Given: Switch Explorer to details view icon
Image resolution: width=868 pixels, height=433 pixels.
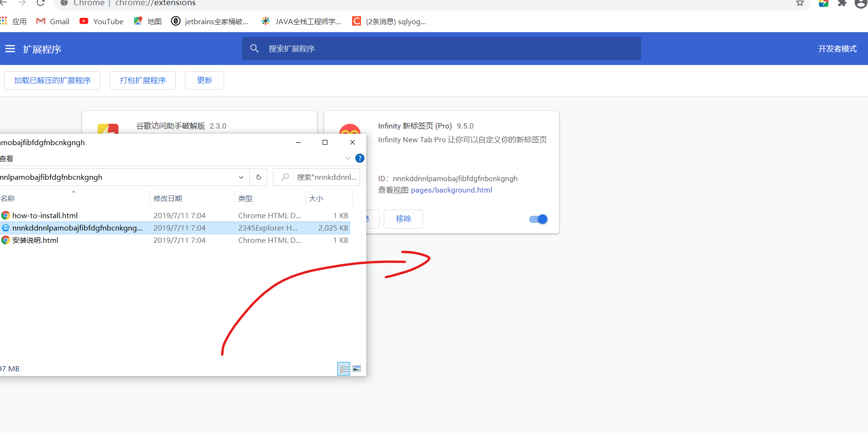Looking at the screenshot, I should 344,369.
